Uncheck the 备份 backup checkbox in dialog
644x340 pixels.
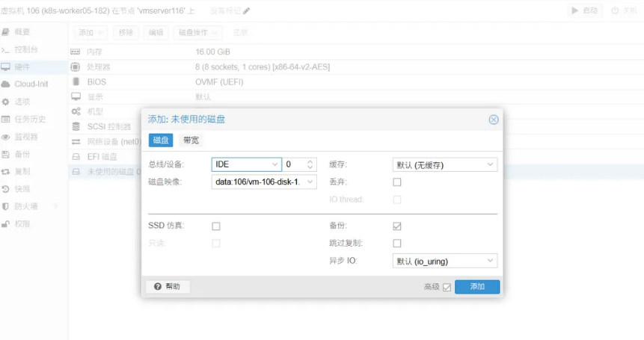click(x=396, y=226)
